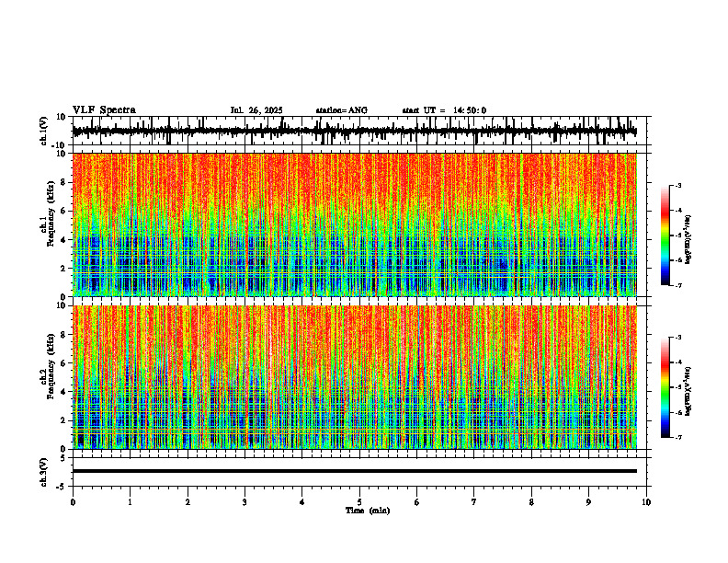Click the time axis tick label '10'
Image resolution: width=728 pixels, height=563 pixels.
pos(646,502)
